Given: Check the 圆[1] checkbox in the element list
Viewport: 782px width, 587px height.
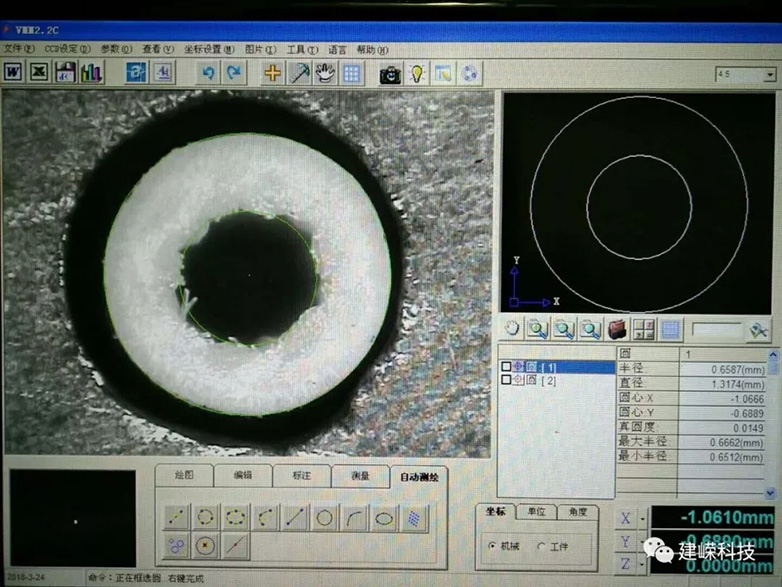Looking at the screenshot, I should pyautogui.click(x=506, y=367).
